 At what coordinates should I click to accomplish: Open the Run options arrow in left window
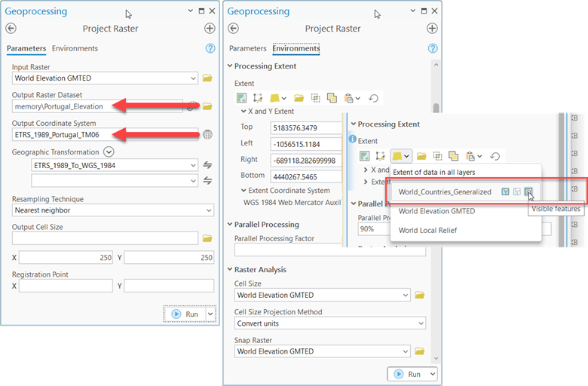coord(210,314)
